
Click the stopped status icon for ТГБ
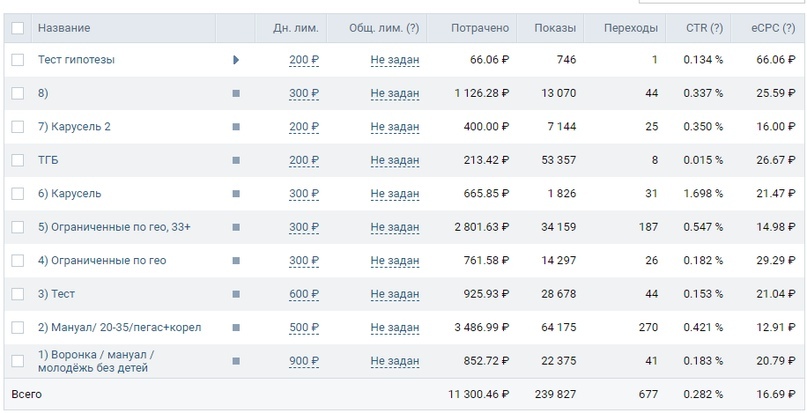point(236,160)
